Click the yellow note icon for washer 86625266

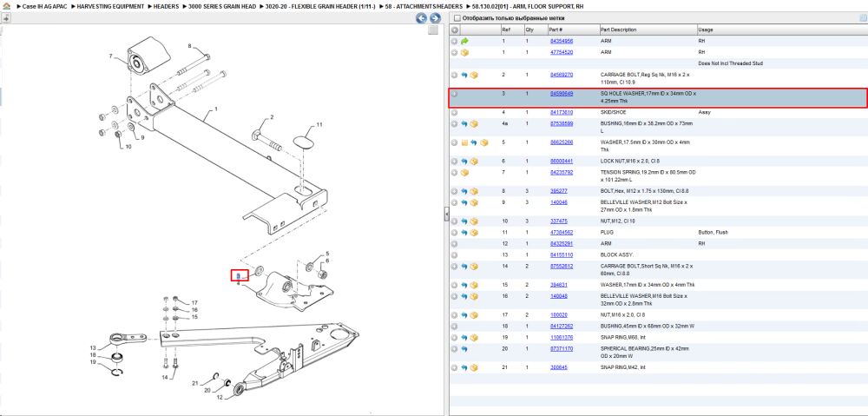pyautogui.click(x=464, y=142)
